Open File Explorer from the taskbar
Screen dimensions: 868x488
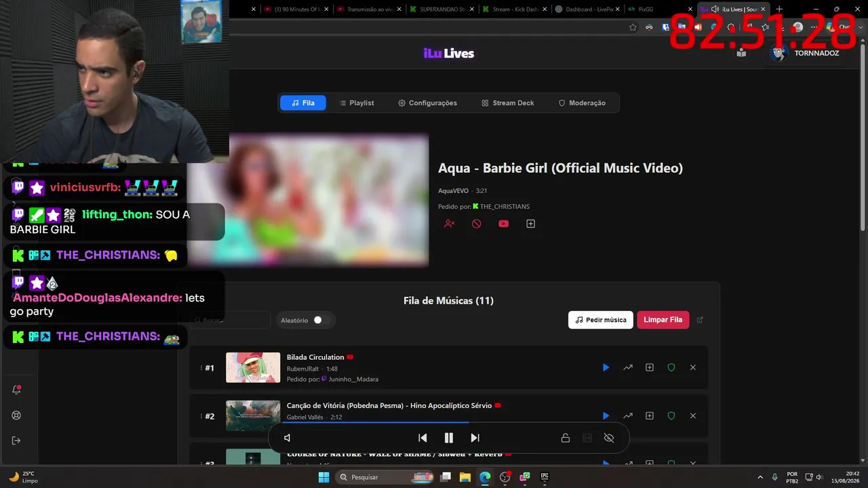[465, 477]
